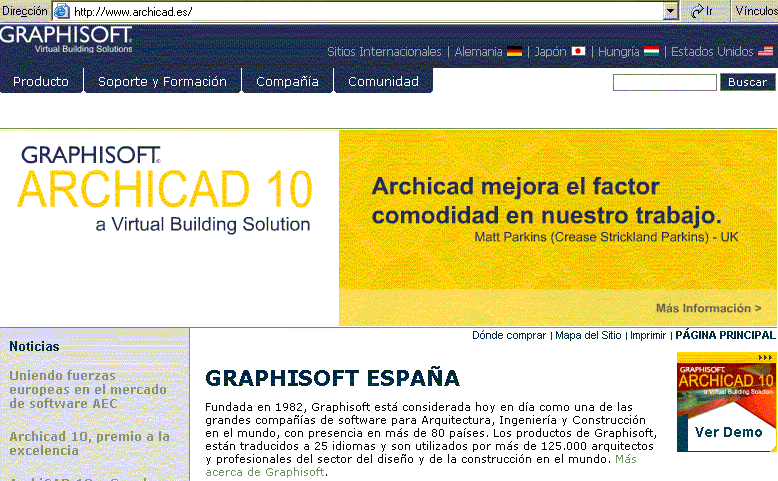The height and width of the screenshot is (481, 778).
Task: Click the German flag icon
Action: click(515, 51)
